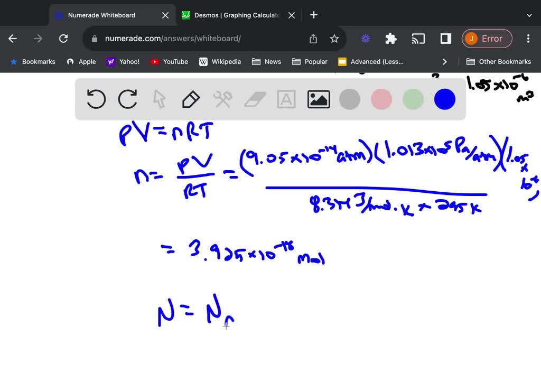Select the blue color swatch

444,99
